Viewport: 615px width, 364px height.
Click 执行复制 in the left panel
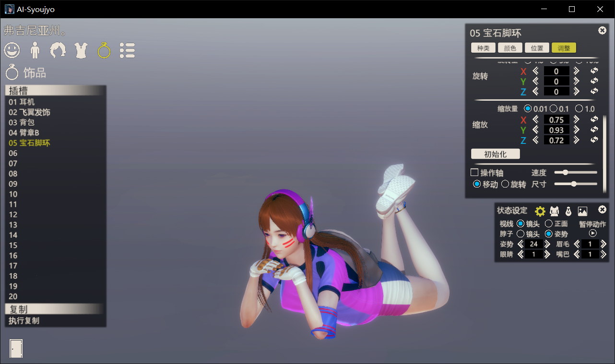click(x=24, y=321)
